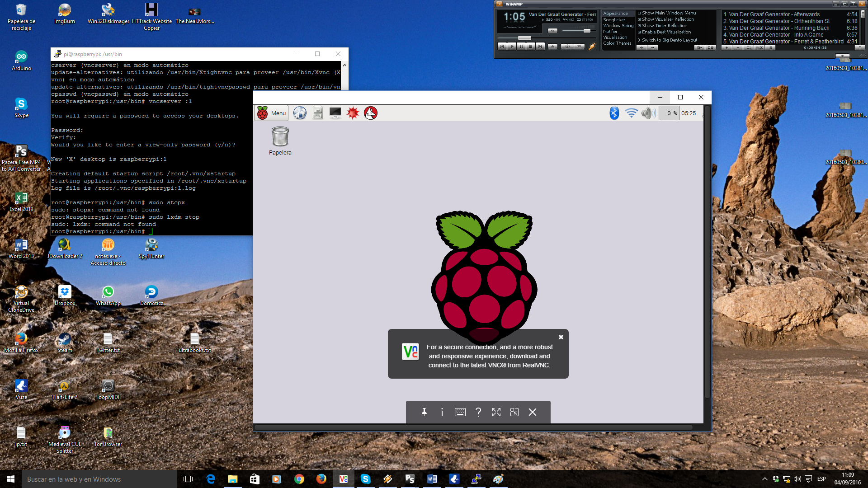The height and width of the screenshot is (488, 868).
Task: Toggle Winamp repeat button
Action: (x=579, y=46)
